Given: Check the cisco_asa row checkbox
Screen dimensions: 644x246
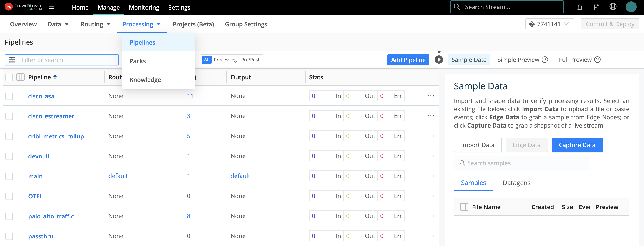Looking at the screenshot, I should click(x=9, y=96).
